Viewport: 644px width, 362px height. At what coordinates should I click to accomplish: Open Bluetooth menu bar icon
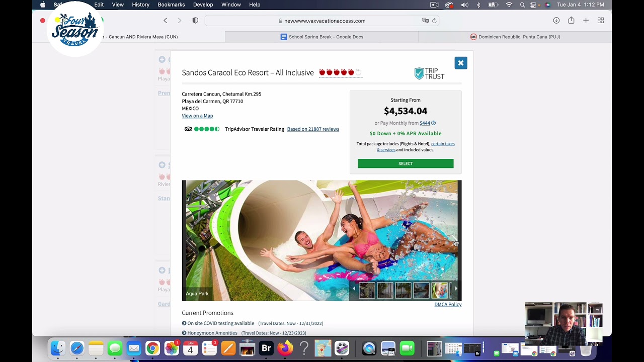pyautogui.click(x=478, y=5)
